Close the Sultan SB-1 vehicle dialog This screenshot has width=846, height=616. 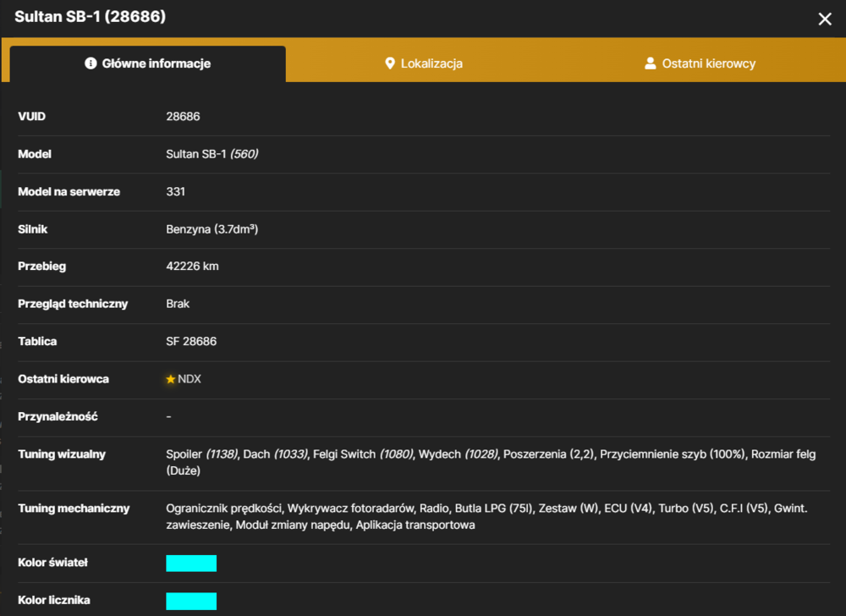[824, 19]
